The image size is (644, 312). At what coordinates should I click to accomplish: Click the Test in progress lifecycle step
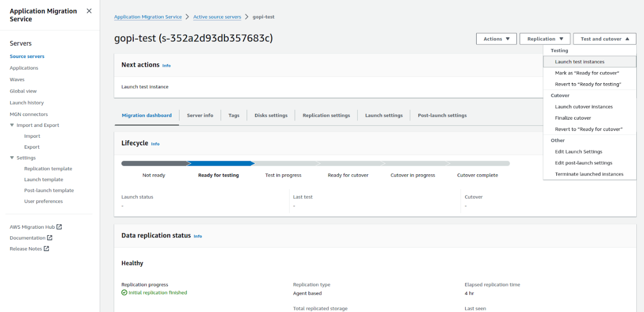coord(284,175)
